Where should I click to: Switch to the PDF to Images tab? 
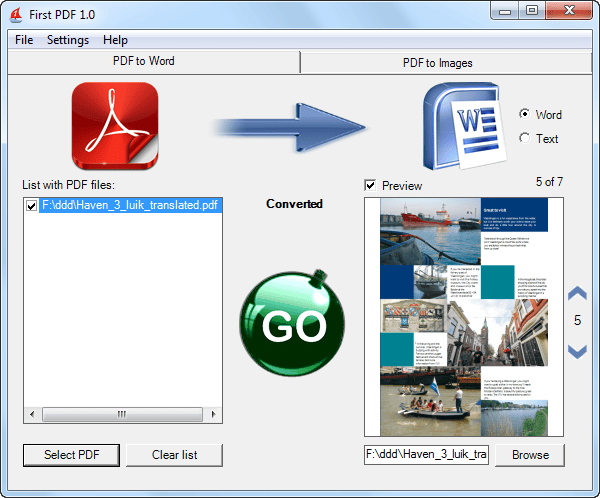tap(446, 63)
